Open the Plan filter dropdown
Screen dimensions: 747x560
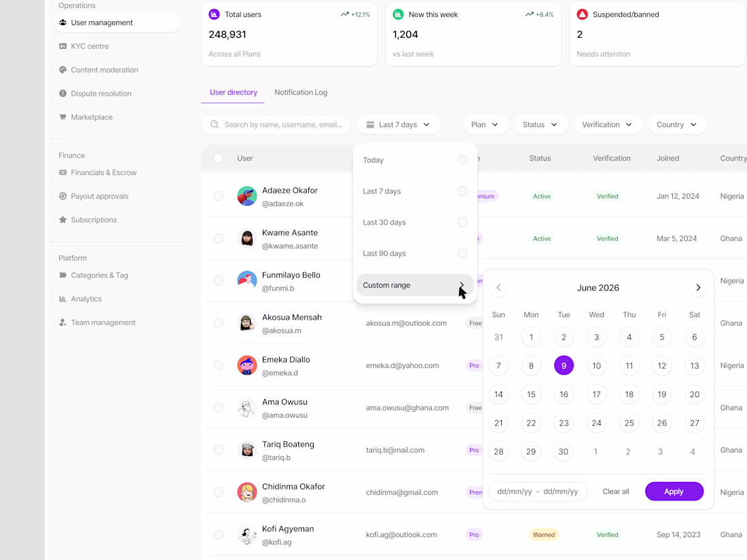[x=485, y=124]
